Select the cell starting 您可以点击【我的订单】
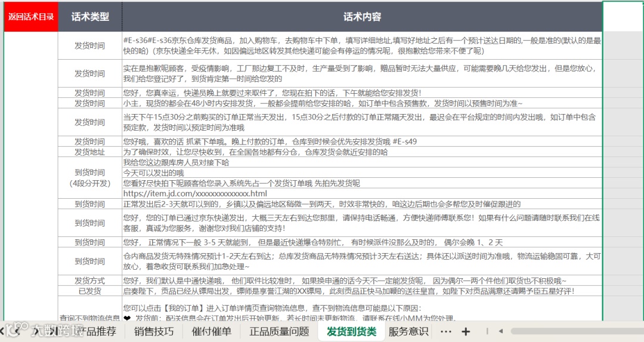The height and width of the screenshot is (342, 644). pyautogui.click(x=363, y=309)
